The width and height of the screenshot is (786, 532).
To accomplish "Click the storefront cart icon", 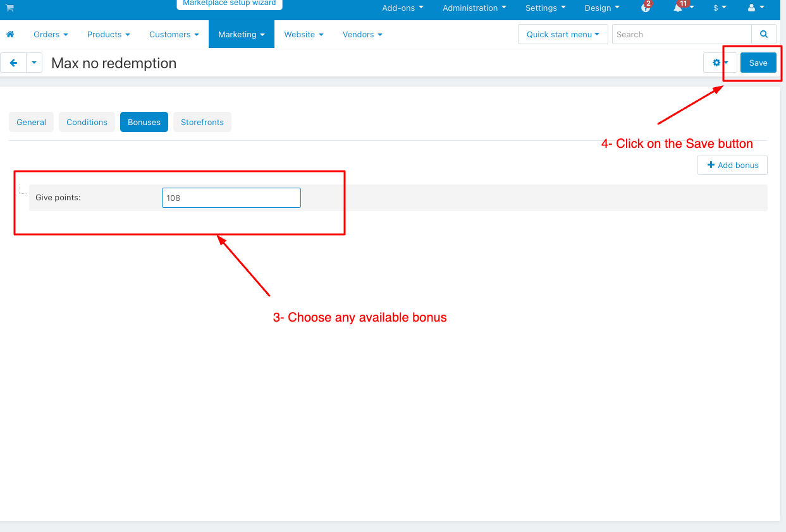I will click(9, 8).
